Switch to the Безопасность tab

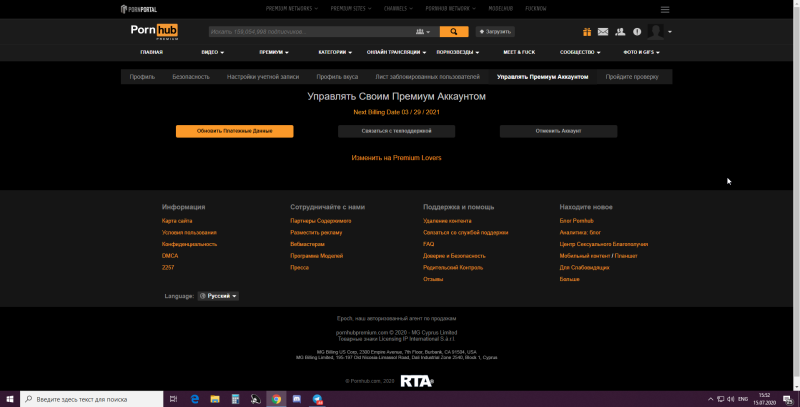tap(191, 76)
